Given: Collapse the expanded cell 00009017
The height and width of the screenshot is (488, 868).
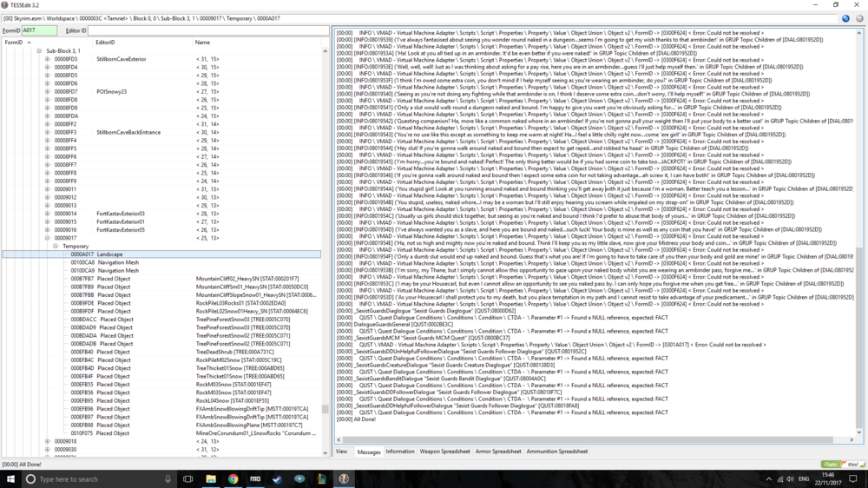Looking at the screenshot, I should point(47,238).
